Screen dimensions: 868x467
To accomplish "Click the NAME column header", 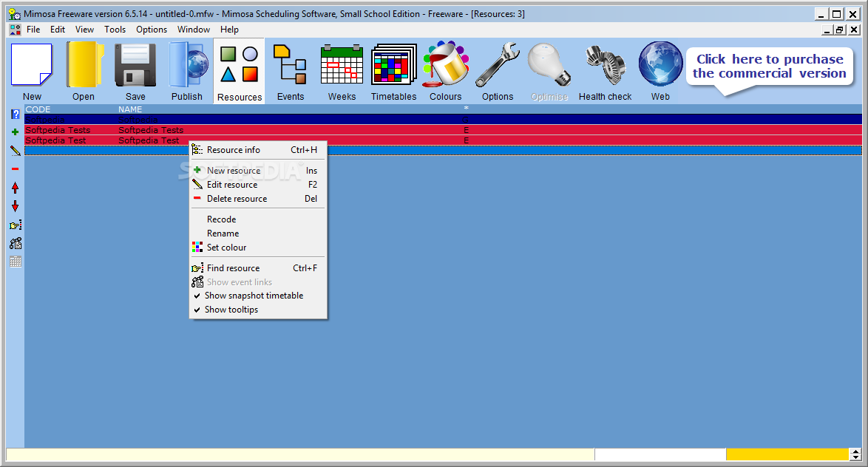I will 130,109.
